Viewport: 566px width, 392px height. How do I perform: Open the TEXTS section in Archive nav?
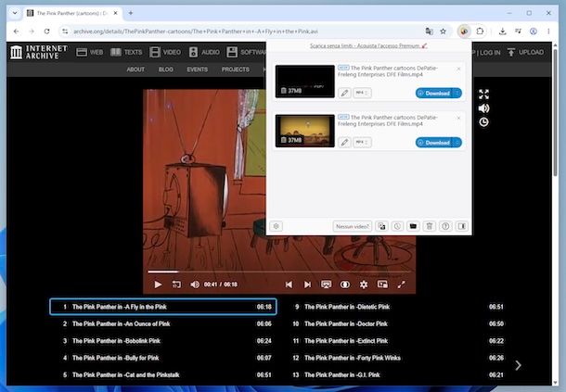126,52
